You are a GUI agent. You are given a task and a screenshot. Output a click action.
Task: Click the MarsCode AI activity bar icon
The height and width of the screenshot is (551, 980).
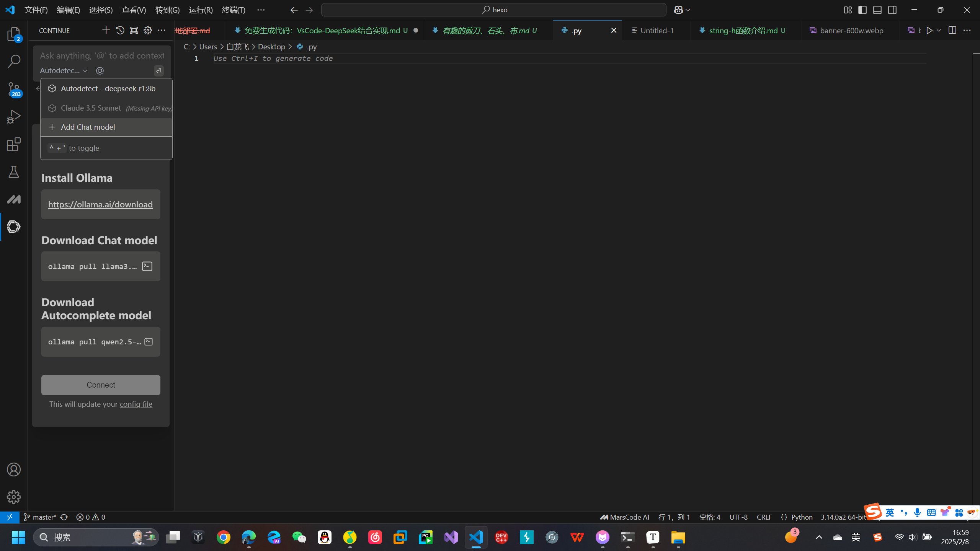click(14, 199)
